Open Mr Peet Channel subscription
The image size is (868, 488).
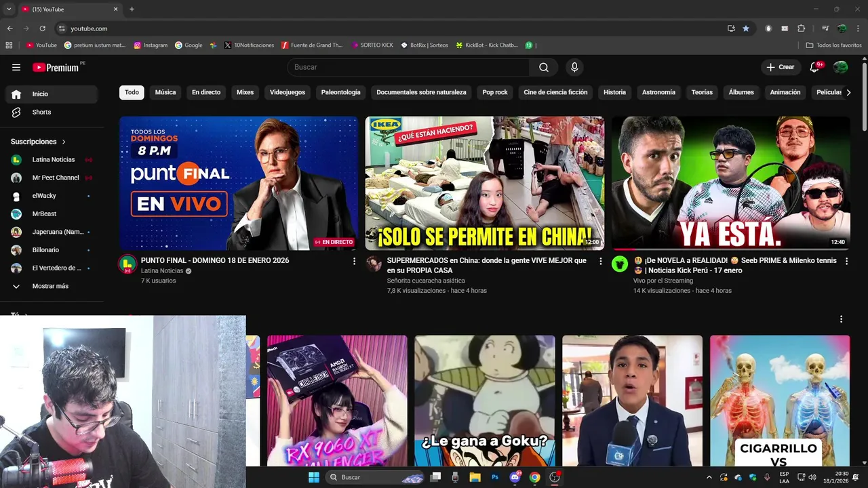point(52,178)
